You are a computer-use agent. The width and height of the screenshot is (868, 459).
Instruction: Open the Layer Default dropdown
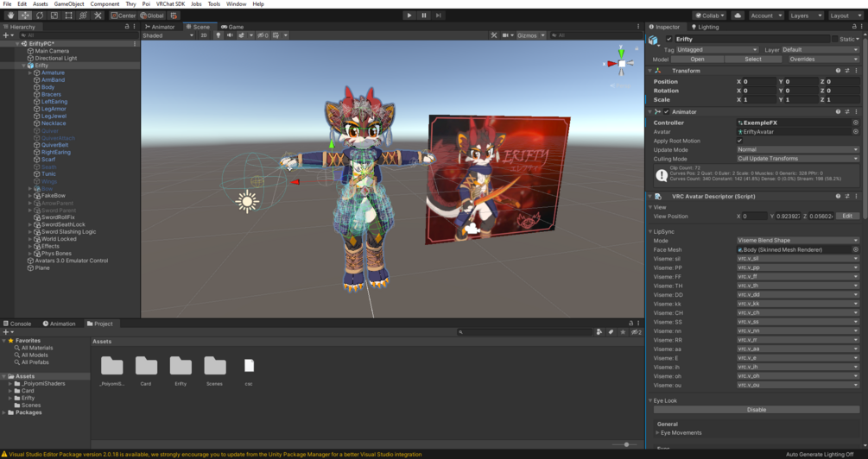820,50
